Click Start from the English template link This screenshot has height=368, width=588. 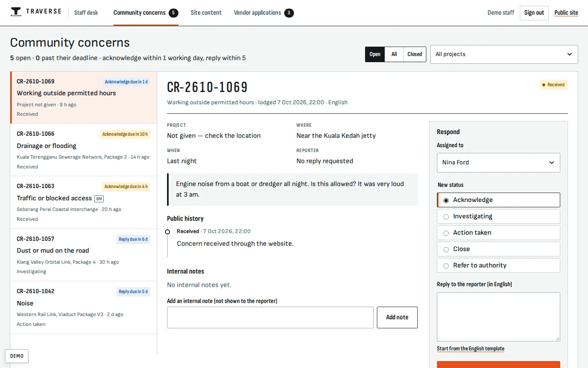coord(470,349)
